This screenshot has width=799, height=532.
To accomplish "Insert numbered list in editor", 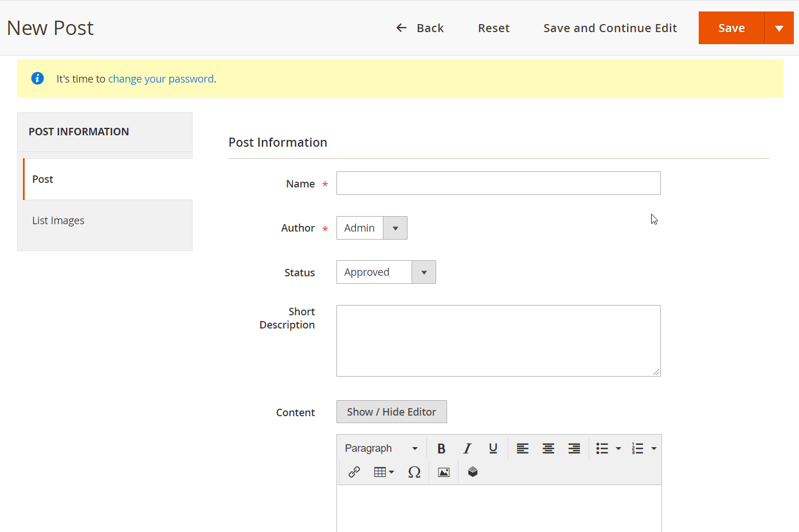I will [x=637, y=448].
